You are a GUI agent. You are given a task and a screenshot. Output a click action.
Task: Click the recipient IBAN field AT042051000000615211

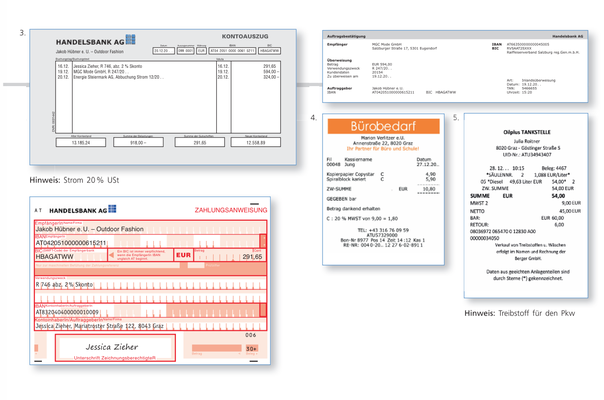151,241
